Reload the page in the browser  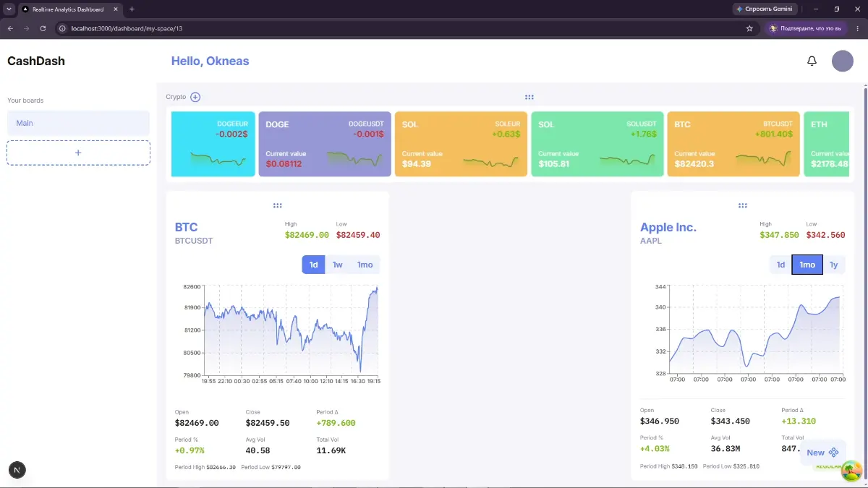click(43, 28)
